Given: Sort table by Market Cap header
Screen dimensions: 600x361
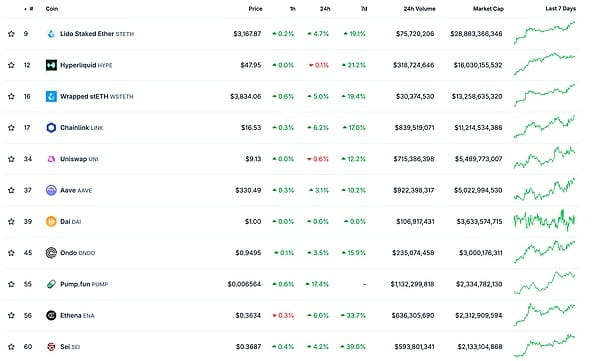Looking at the screenshot, I should point(488,8).
